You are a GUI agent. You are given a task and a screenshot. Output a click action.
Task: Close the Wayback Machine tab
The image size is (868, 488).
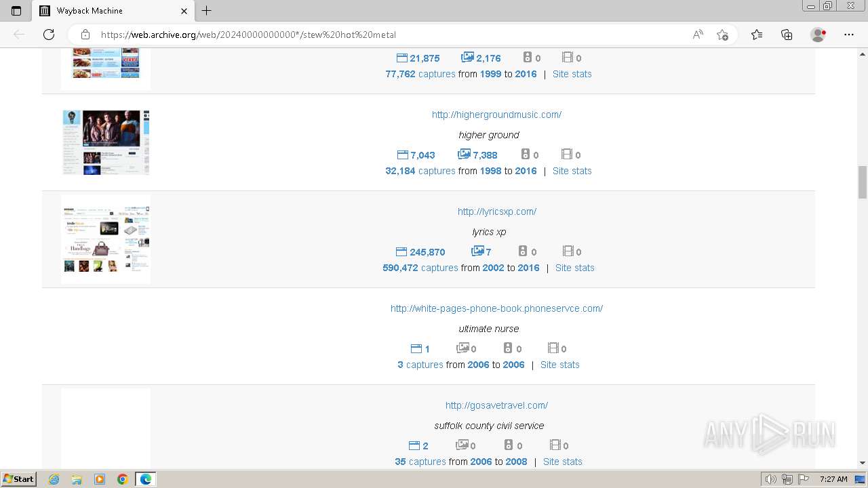coord(184,11)
